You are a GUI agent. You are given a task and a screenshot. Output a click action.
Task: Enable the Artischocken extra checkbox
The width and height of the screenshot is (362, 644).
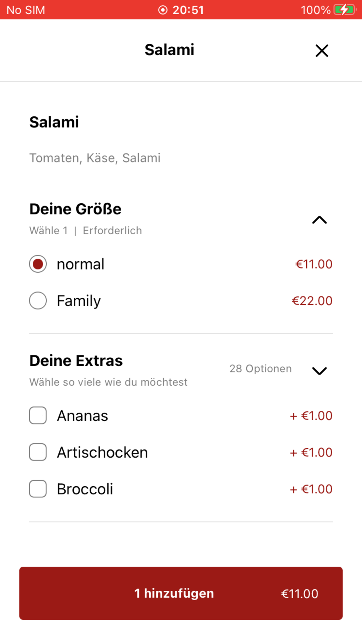(x=38, y=452)
